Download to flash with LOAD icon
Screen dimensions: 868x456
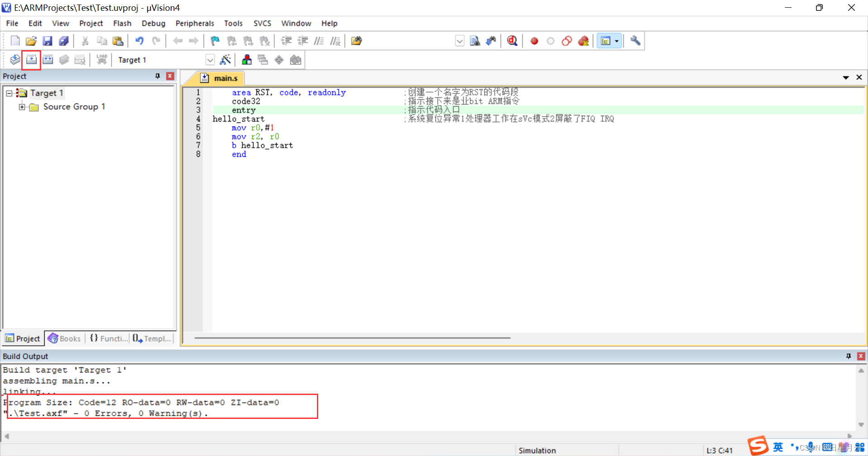click(x=102, y=60)
